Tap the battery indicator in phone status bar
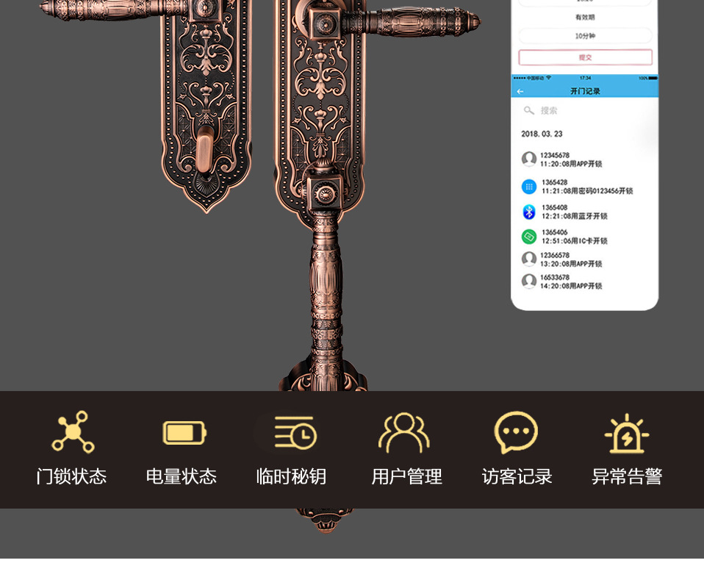The height and width of the screenshot is (588, 704). coord(653,78)
